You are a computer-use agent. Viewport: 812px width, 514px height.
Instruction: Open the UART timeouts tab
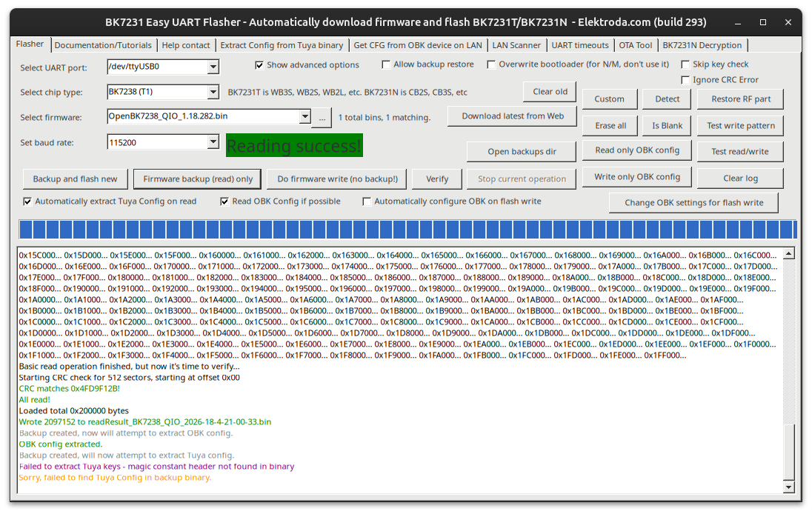click(x=580, y=45)
